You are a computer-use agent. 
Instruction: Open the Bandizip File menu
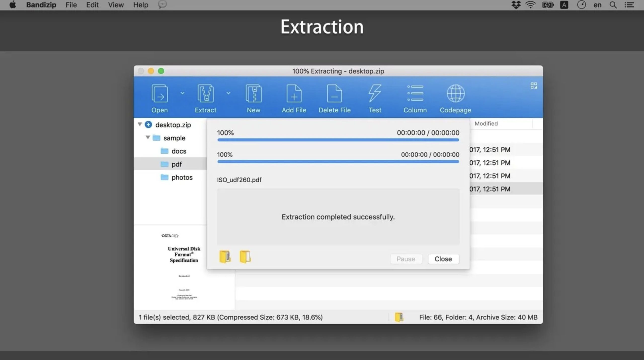pos(71,5)
